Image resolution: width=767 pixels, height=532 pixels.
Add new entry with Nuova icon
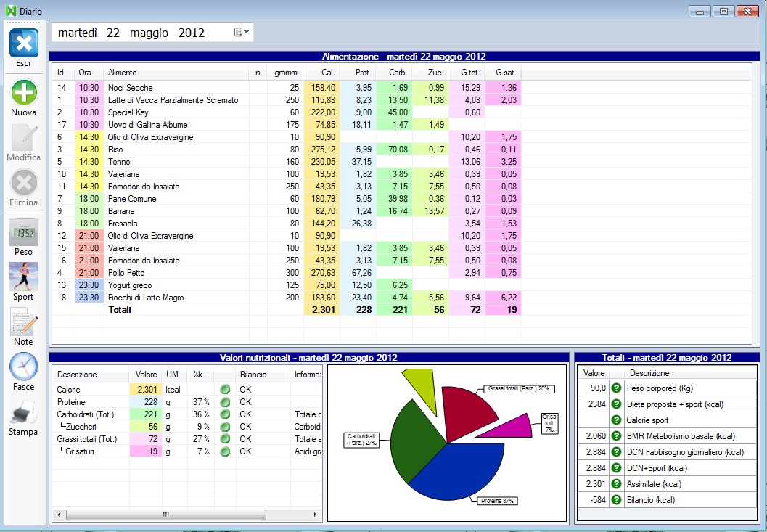(23, 93)
